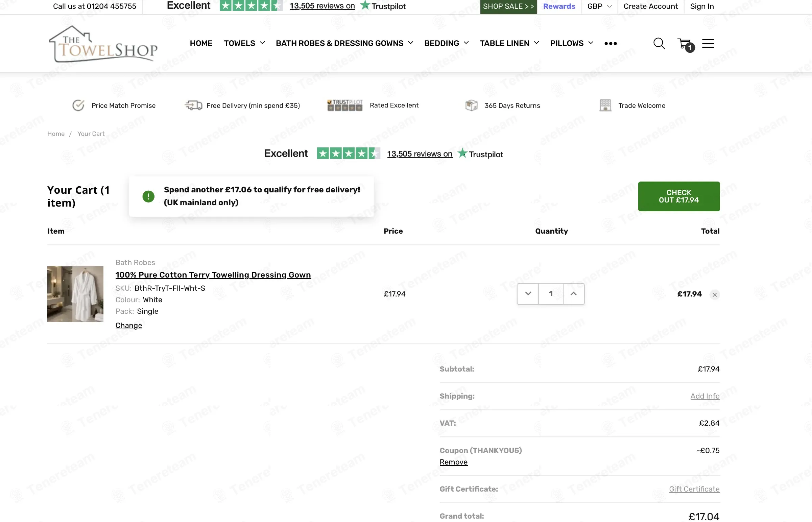Image resolution: width=812 pixels, height=522 pixels.
Task: Click Create Account in the top bar
Action: [x=650, y=6]
